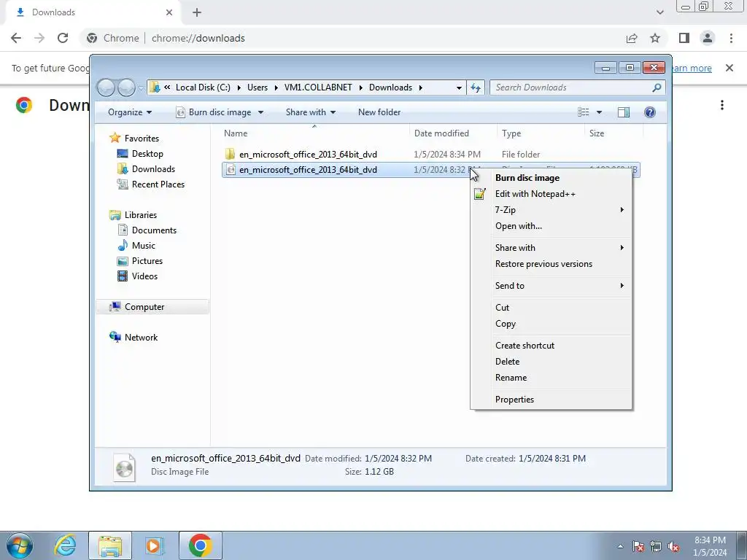
Task: Click the Explorer forward arrow button
Action: [x=126, y=87]
